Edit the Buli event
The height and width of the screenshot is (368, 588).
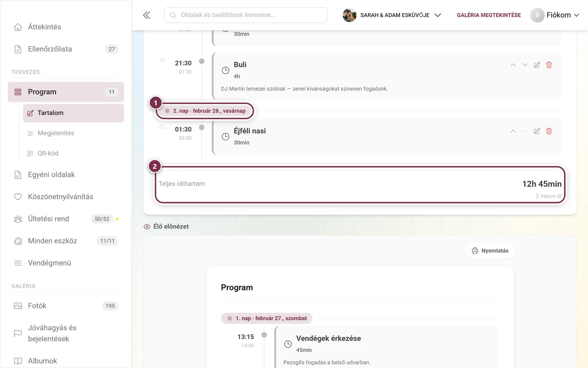point(537,65)
